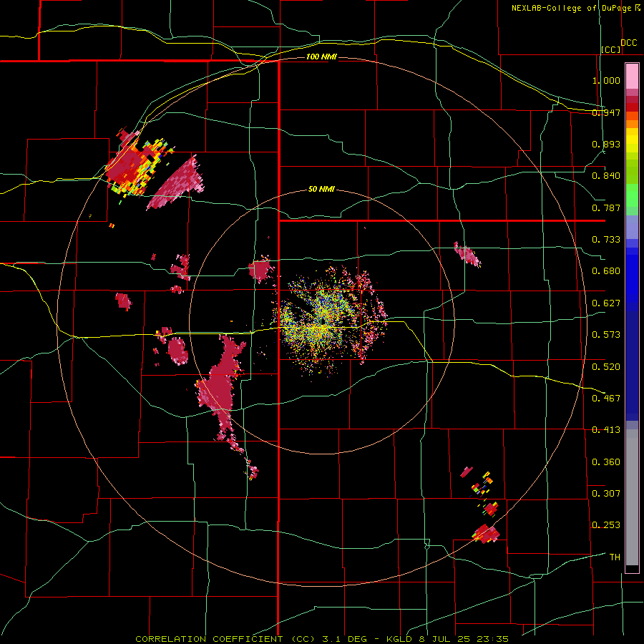Click the 100 NMI range ring label

(x=321, y=57)
